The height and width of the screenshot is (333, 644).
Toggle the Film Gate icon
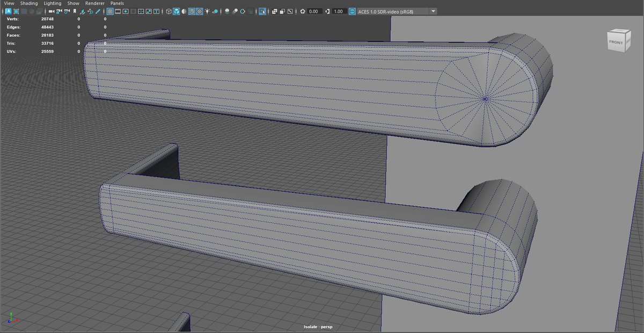tap(118, 11)
